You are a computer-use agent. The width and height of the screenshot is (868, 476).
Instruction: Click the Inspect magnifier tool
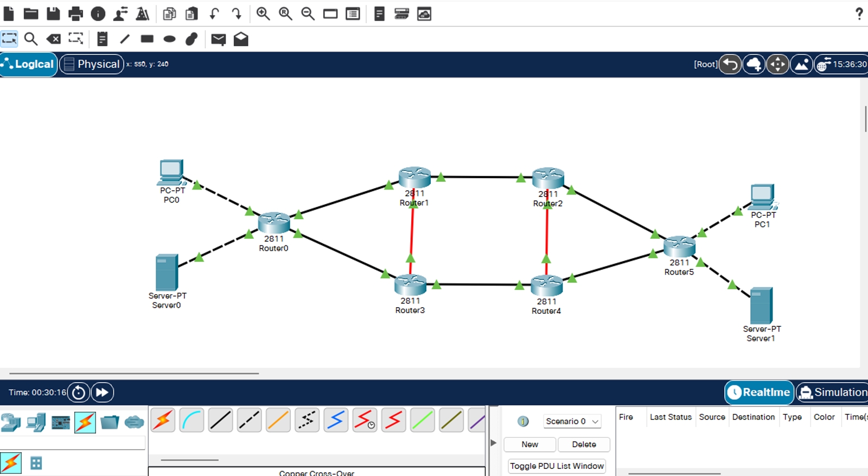point(31,39)
